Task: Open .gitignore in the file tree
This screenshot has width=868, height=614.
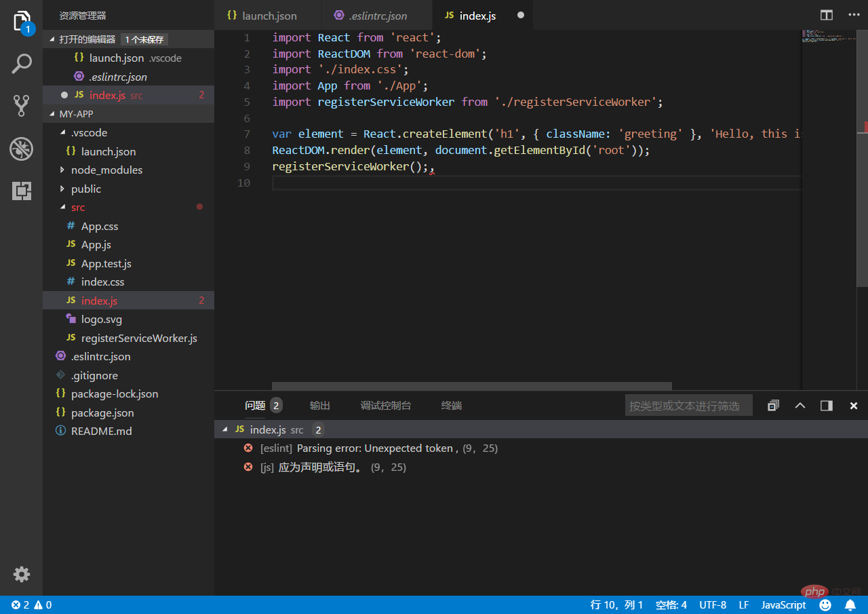Action: pyautogui.click(x=128, y=375)
